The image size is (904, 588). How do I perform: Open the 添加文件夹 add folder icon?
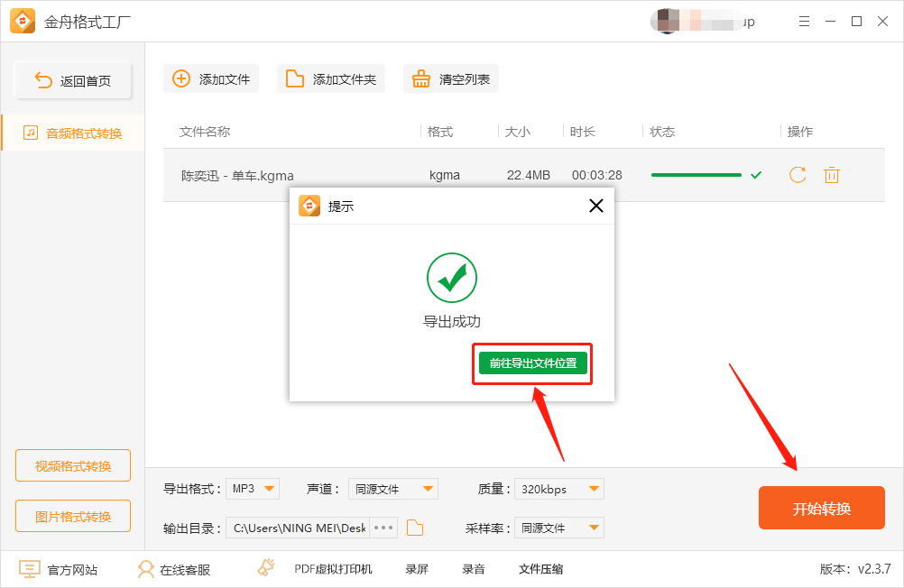coord(295,78)
